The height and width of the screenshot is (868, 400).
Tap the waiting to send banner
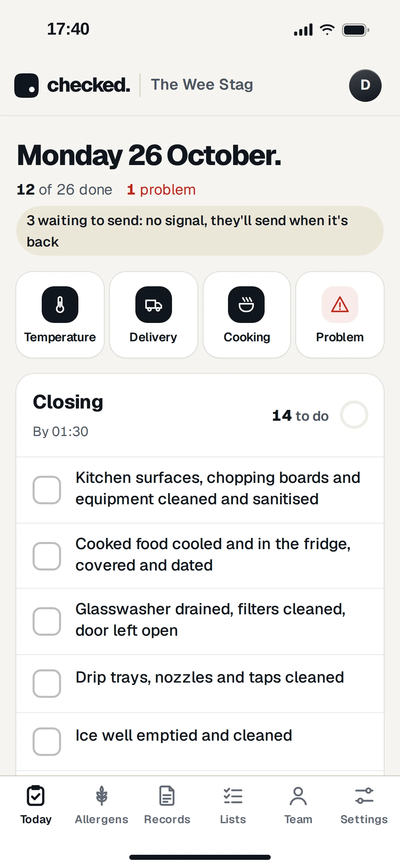click(200, 231)
